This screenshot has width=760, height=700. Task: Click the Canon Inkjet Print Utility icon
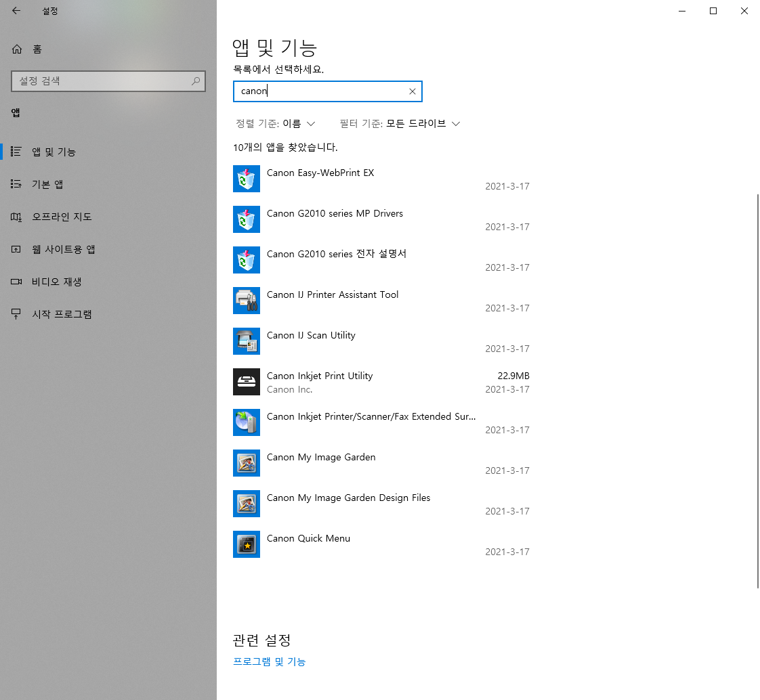point(247,382)
